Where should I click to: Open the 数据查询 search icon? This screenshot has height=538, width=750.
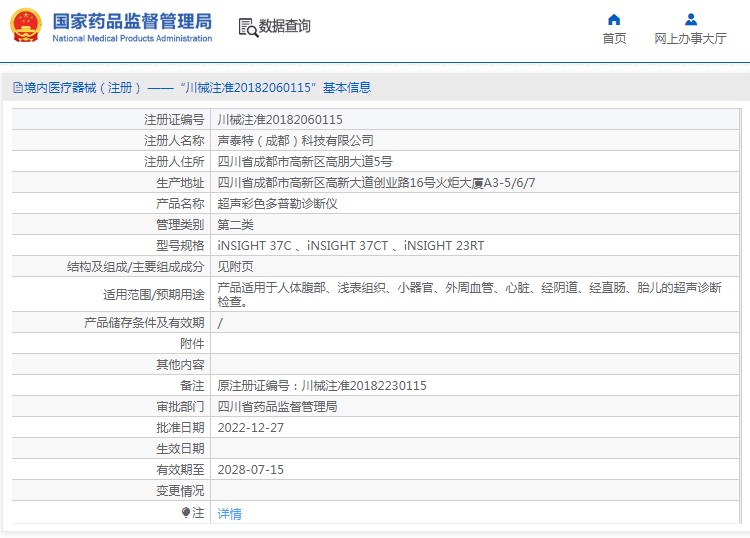(x=248, y=27)
